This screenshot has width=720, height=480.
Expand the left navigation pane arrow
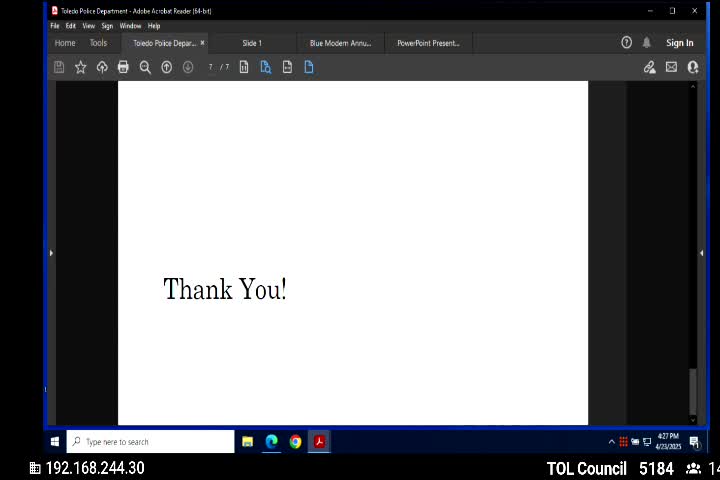[51, 253]
